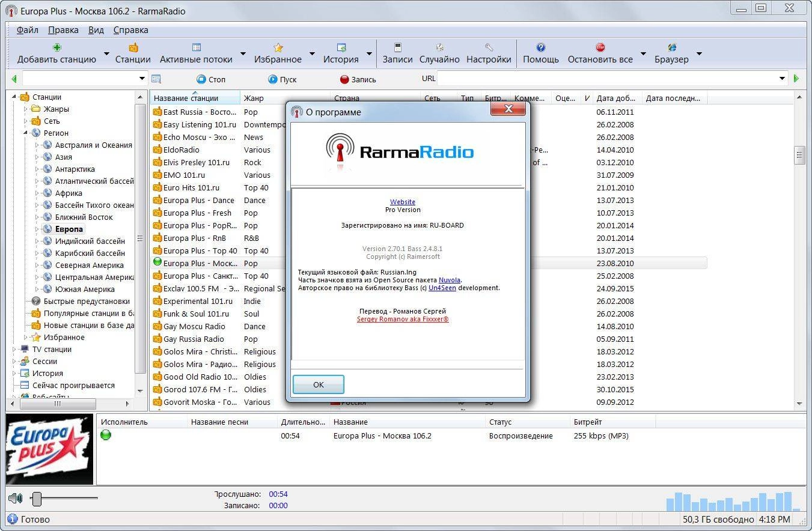Open History (История) toolbar icon
This screenshot has height=531, width=812.
click(x=341, y=53)
